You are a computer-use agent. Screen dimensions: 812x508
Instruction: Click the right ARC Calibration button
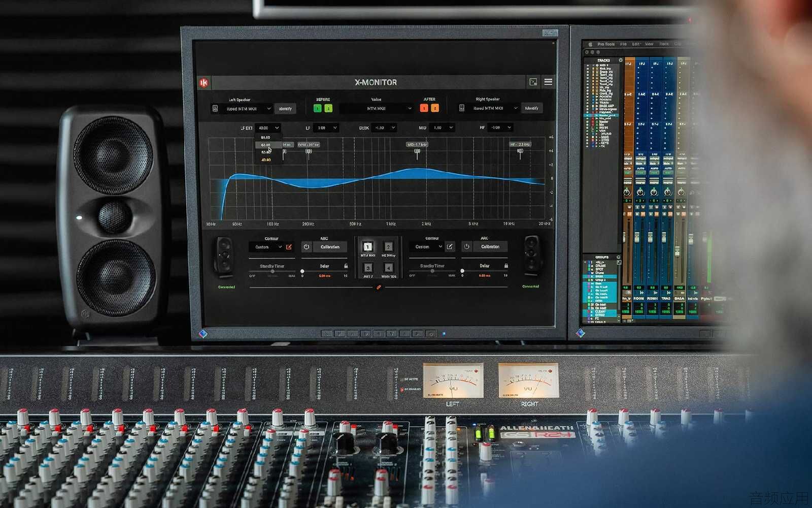[x=490, y=247]
